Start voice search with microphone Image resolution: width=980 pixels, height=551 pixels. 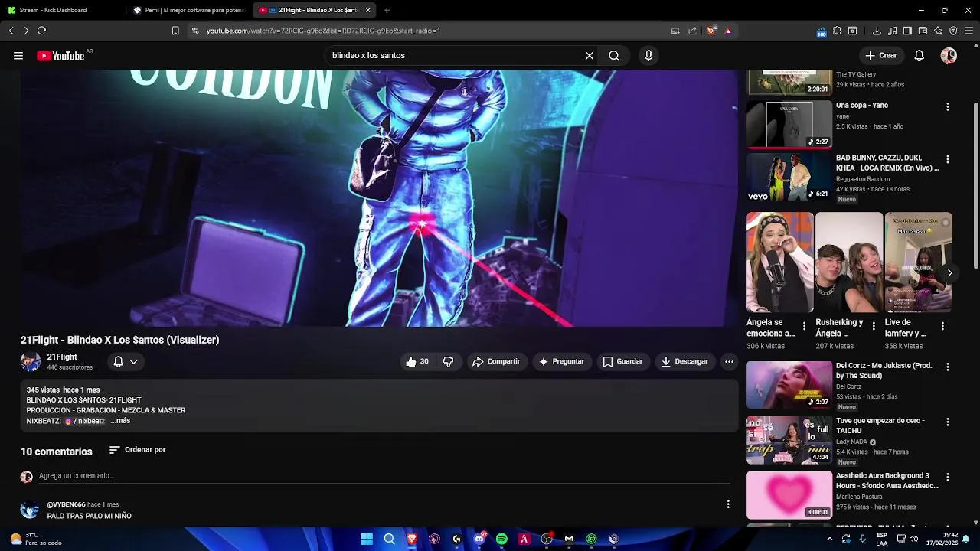(648, 56)
